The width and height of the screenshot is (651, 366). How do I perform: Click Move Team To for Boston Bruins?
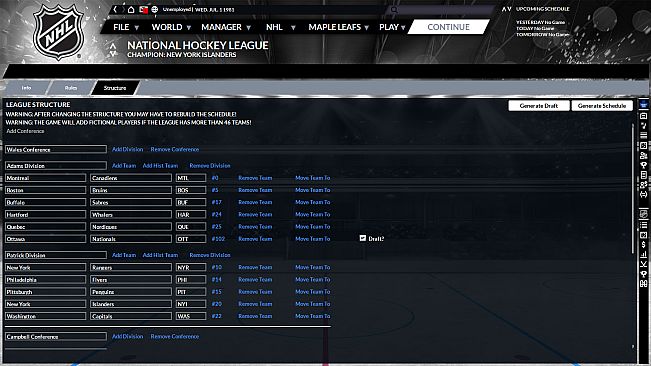tap(313, 190)
